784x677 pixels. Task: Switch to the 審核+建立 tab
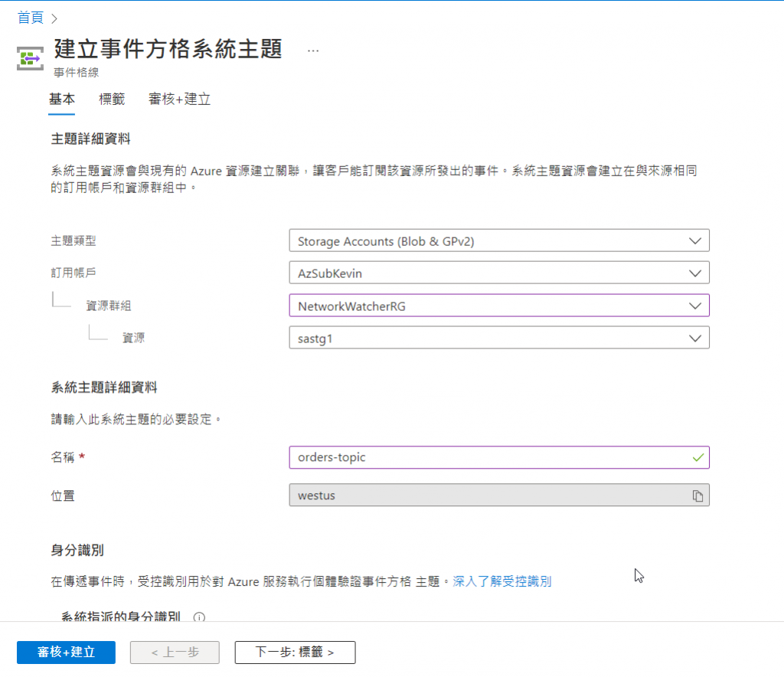coord(179,99)
